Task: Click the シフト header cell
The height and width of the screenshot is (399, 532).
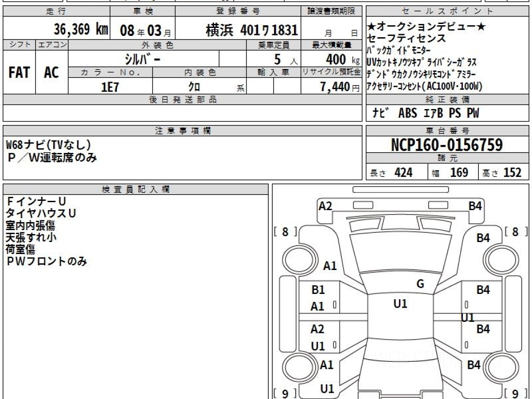Action: point(20,45)
